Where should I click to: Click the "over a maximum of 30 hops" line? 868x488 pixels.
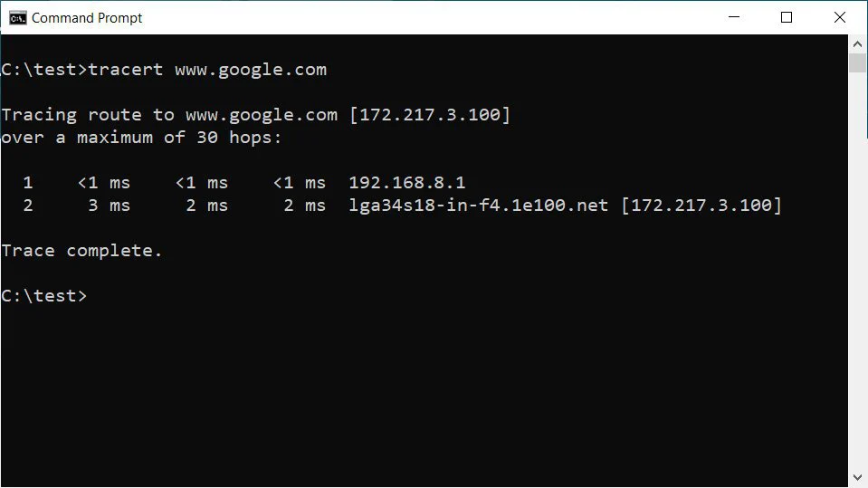pyautogui.click(x=141, y=138)
